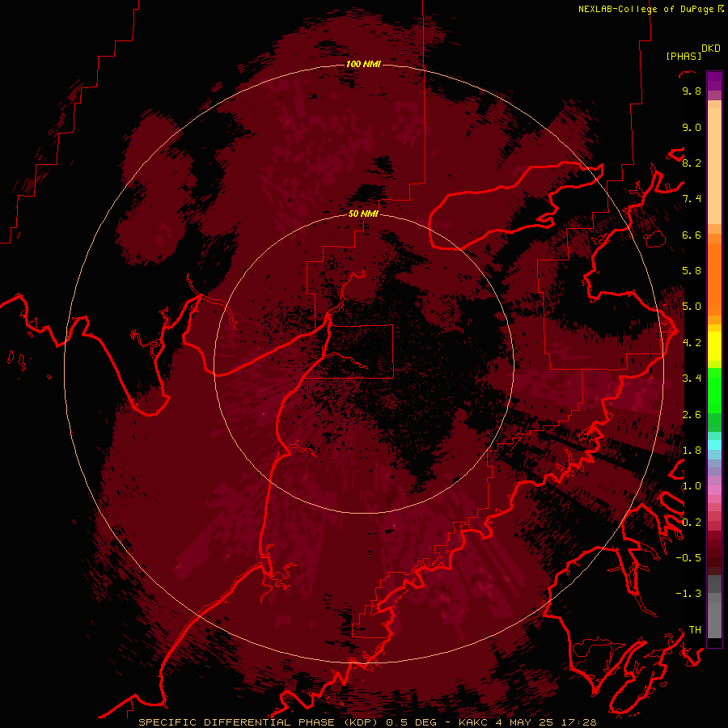Viewport: 728px width, 728px height.
Task: Click the 4 MAY 25 date in the caption
Action: (526, 722)
